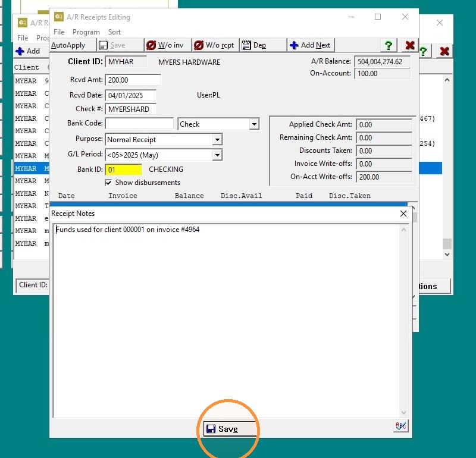Click the Invoice column header

pos(123,196)
